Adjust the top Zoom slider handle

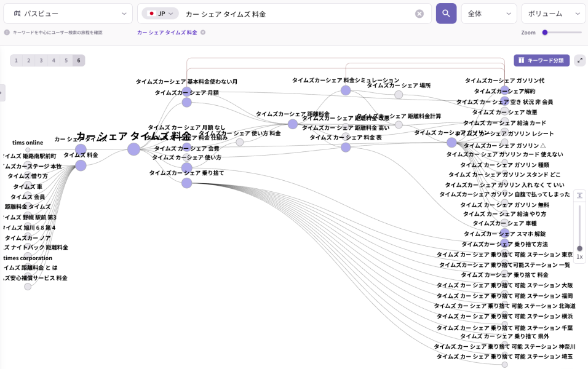tap(545, 32)
